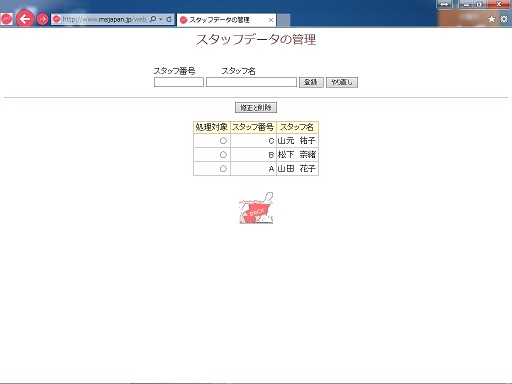This screenshot has height=384, width=512.
Task: Go back with the browser back arrow
Action: tap(25, 19)
